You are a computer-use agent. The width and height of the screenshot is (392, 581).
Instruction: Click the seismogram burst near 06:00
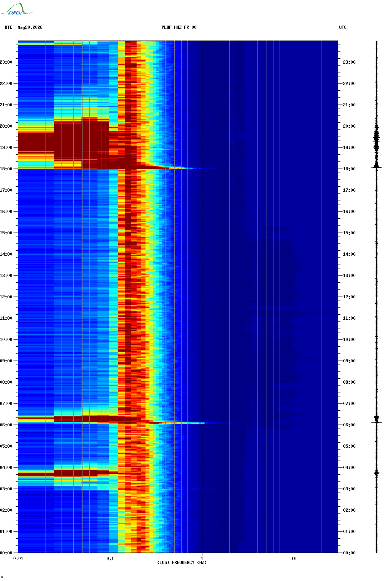point(377,420)
